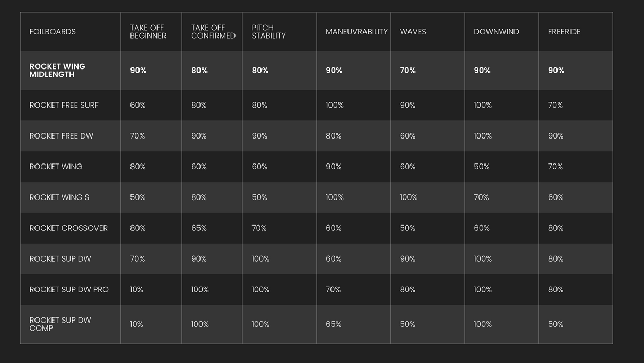Select the ROCKET SUP DW PRO label
Screen dimensions: 644x363
click(x=69, y=290)
